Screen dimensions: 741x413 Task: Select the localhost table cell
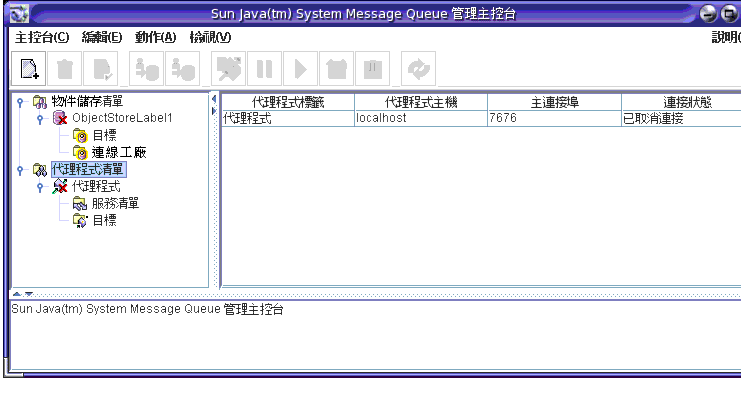(x=421, y=118)
